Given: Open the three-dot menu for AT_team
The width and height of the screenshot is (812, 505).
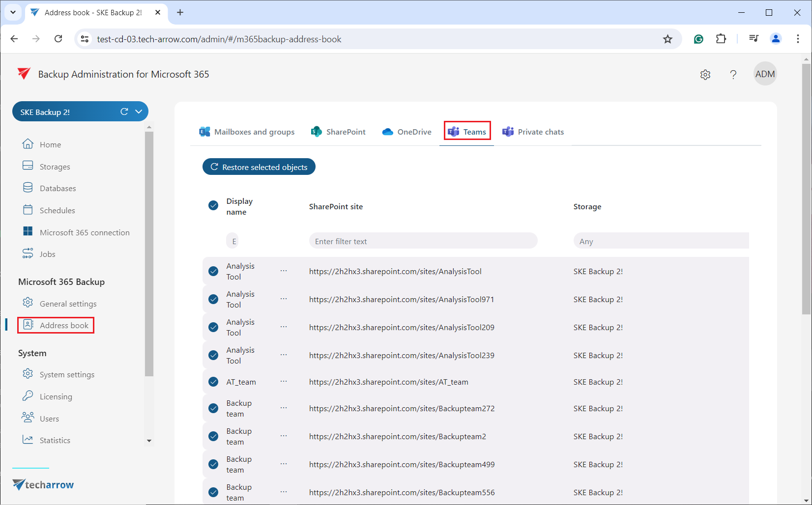Looking at the screenshot, I should 284,382.
